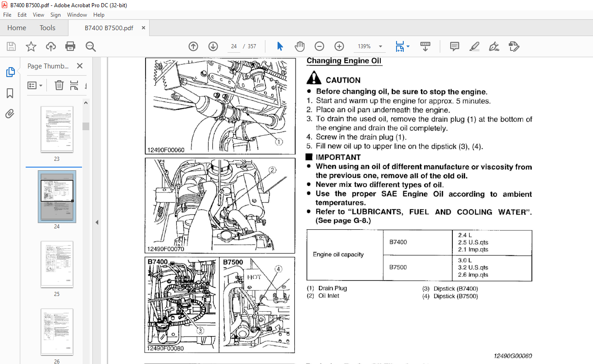Select the page 26 thumbnail
Image resolution: width=593 pixels, height=364 pixels.
(x=57, y=332)
